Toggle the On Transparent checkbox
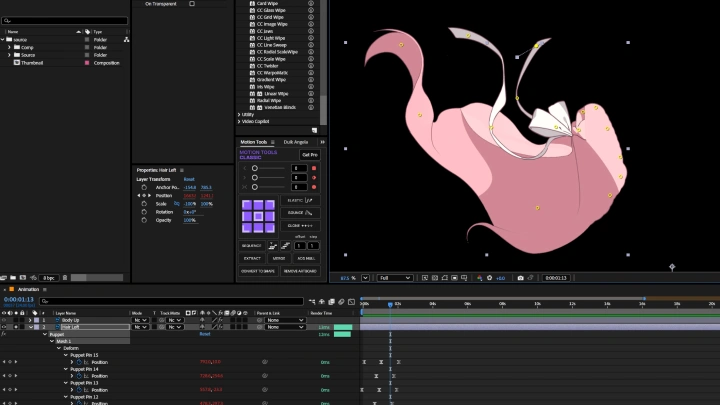 tap(192, 4)
